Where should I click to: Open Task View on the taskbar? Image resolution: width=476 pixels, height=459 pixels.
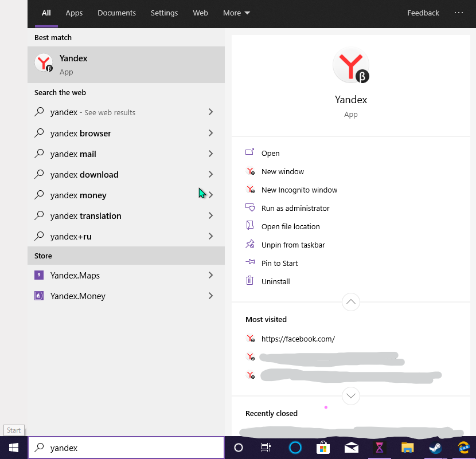(266, 448)
